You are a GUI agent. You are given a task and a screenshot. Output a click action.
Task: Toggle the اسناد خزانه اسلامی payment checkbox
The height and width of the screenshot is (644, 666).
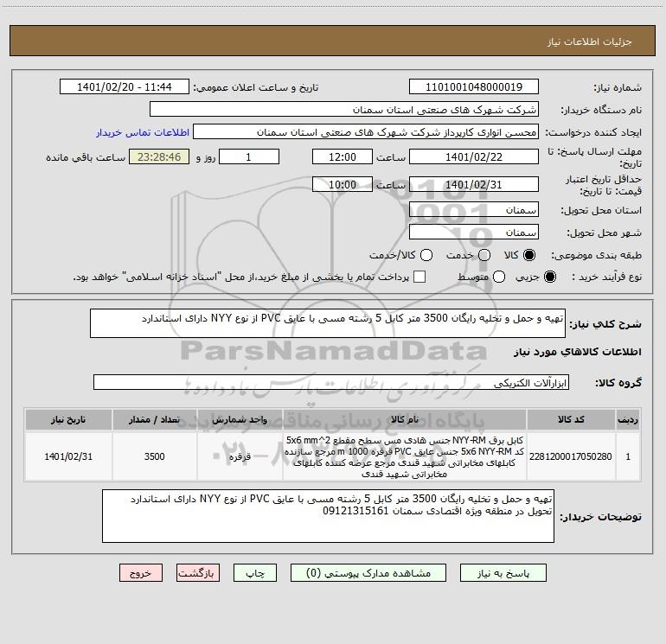[419, 277]
